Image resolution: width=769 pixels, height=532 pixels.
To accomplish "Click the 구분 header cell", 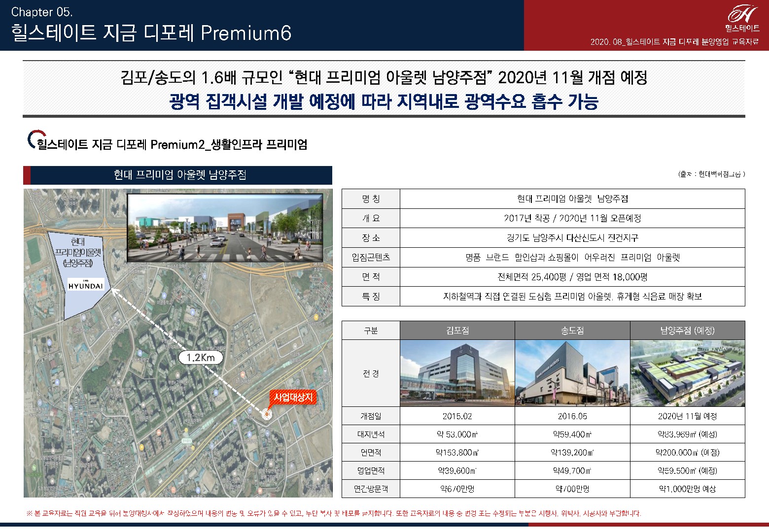I will (x=371, y=331).
